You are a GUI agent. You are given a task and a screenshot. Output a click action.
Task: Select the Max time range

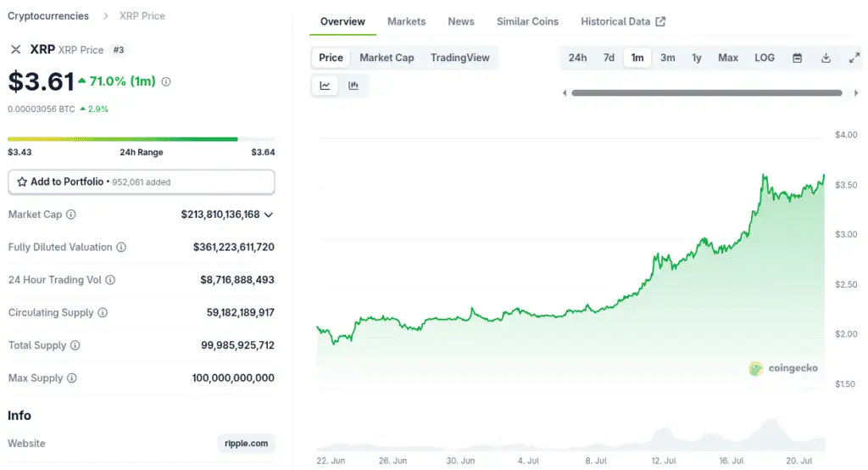(728, 58)
